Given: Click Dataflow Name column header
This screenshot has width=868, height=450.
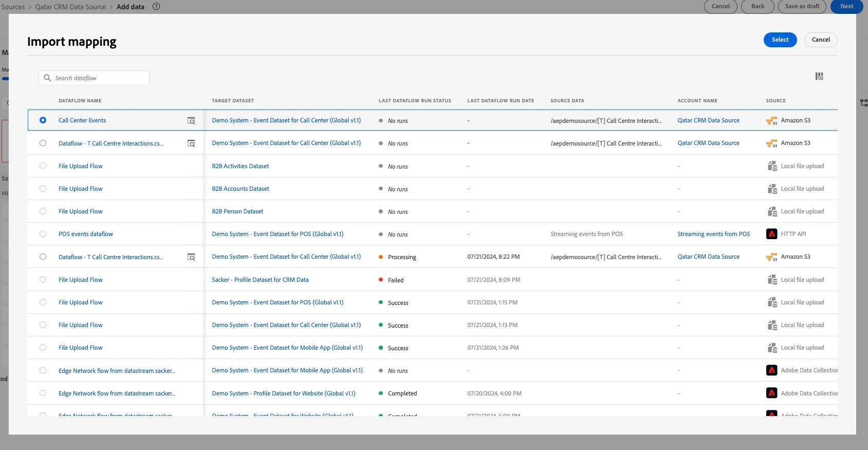Looking at the screenshot, I should [x=80, y=101].
